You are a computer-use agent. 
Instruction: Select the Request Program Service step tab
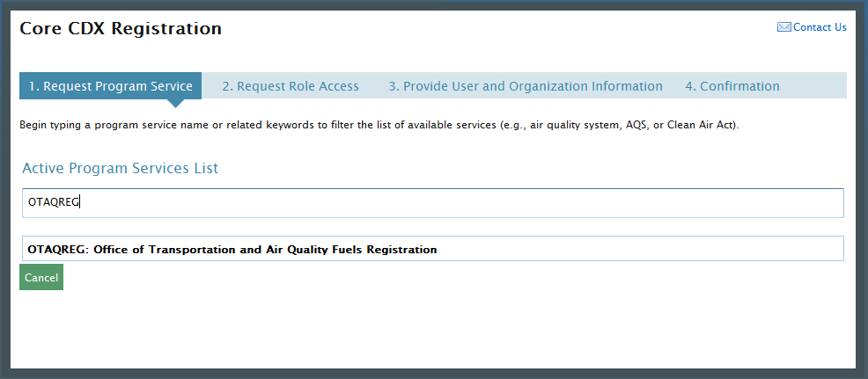(111, 86)
